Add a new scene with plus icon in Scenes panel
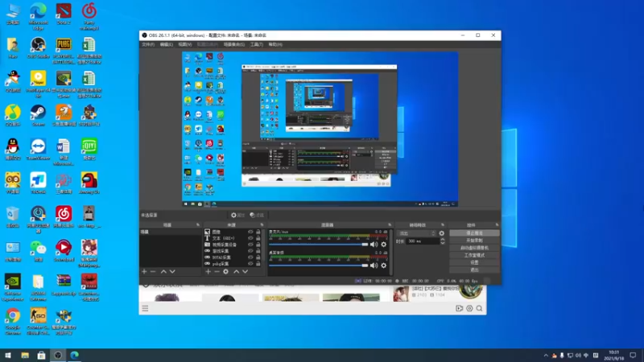 pos(144,272)
